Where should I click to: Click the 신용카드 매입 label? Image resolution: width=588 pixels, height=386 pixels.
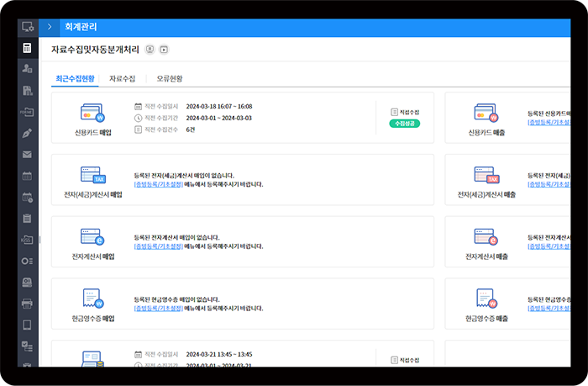[93, 133]
